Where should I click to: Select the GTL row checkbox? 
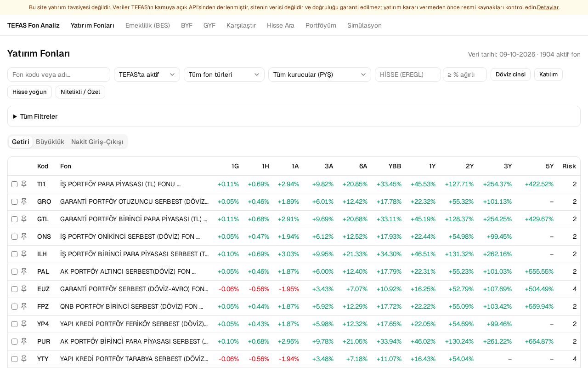click(14, 219)
